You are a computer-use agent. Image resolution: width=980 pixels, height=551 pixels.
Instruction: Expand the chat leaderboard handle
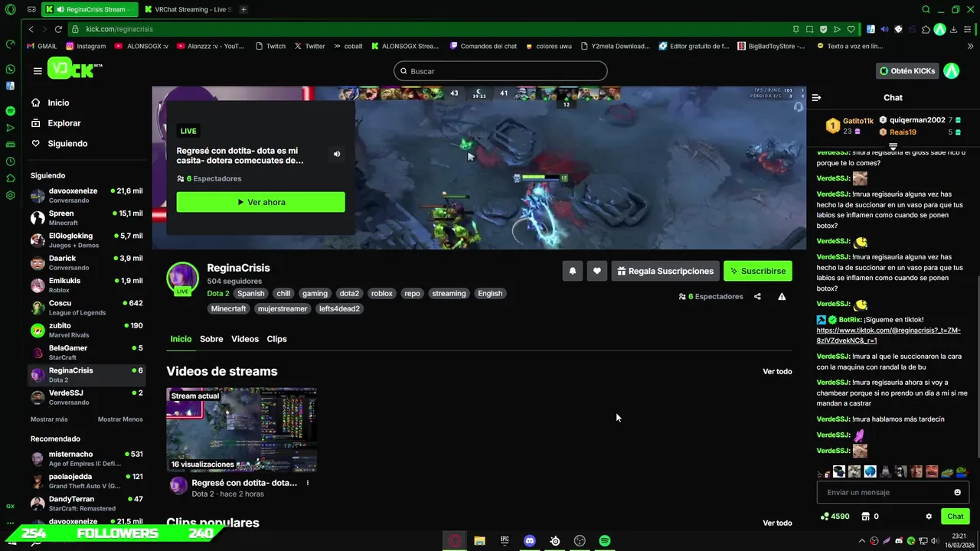click(893, 145)
